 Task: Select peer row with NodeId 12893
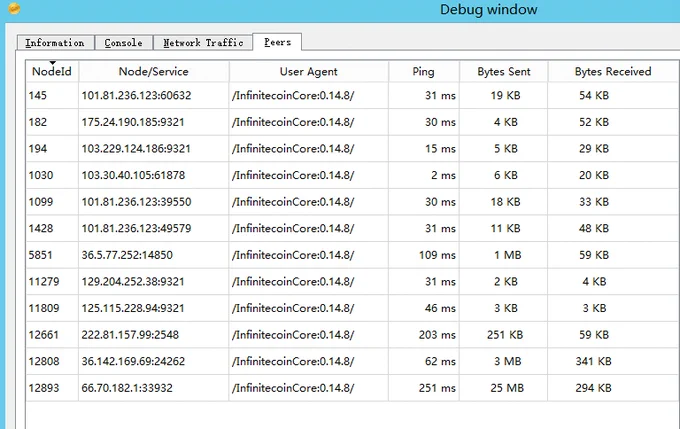pyautogui.click(x=352, y=388)
